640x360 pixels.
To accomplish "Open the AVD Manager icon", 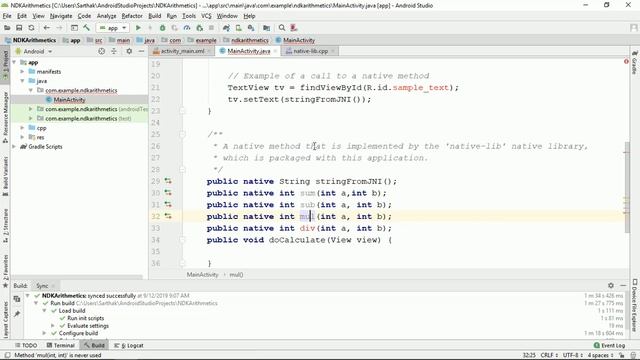I will (x=238, y=28).
